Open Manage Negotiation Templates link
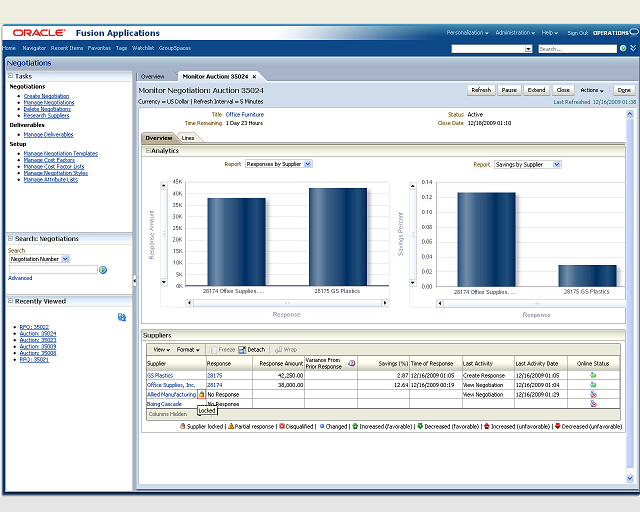Image resolution: width=640 pixels, height=512 pixels. (x=61, y=154)
